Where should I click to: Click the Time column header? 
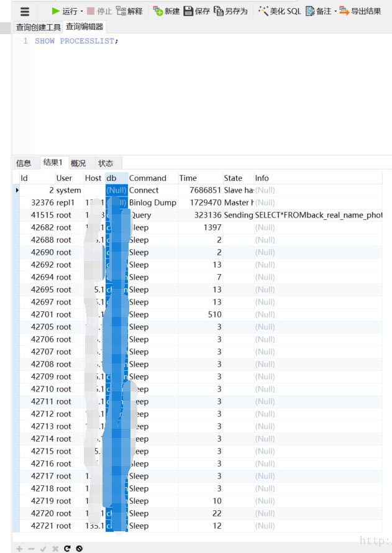click(x=188, y=178)
